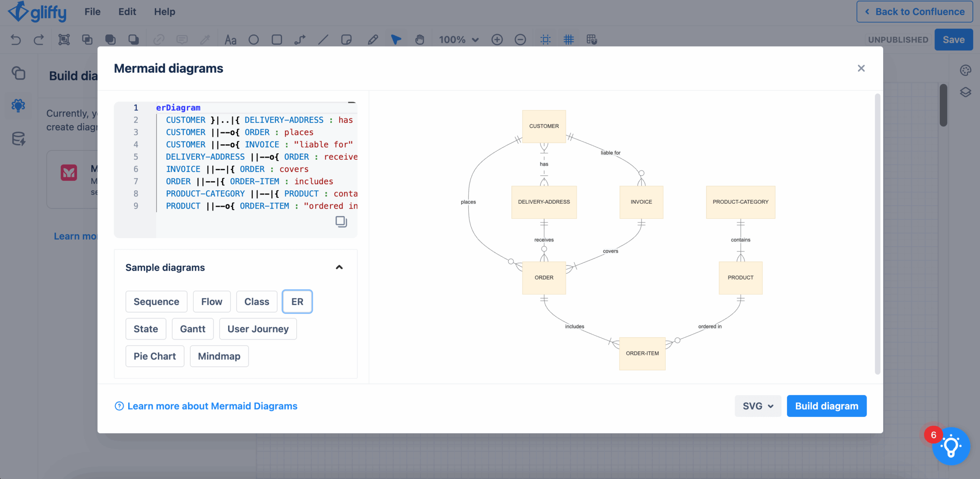Open the SVG format dropdown

tap(758, 406)
